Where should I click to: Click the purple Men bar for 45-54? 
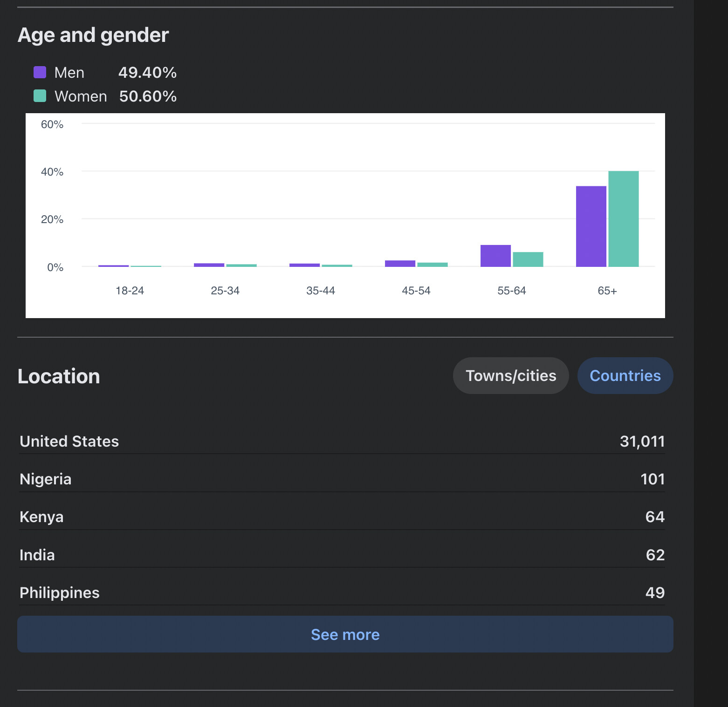point(400,264)
